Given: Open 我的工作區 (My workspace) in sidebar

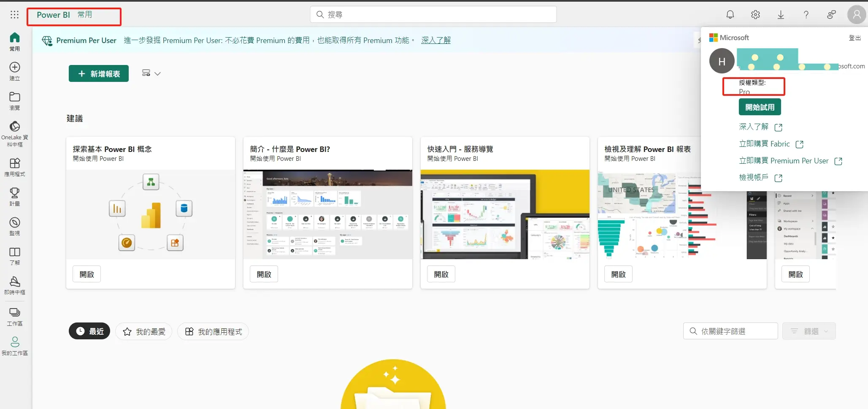Looking at the screenshot, I should (x=15, y=345).
